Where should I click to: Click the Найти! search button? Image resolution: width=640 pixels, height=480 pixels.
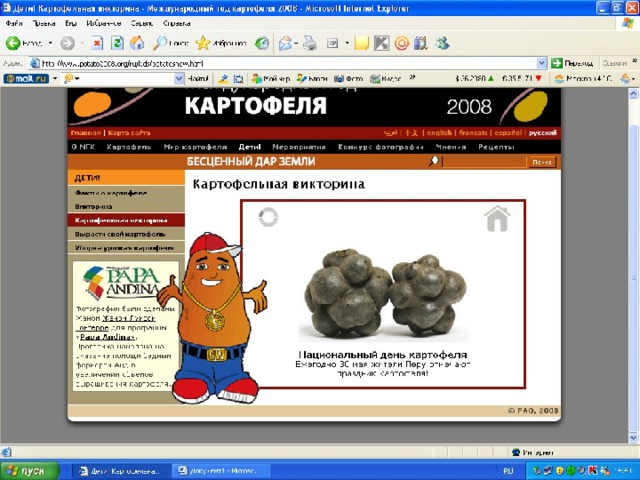198,78
